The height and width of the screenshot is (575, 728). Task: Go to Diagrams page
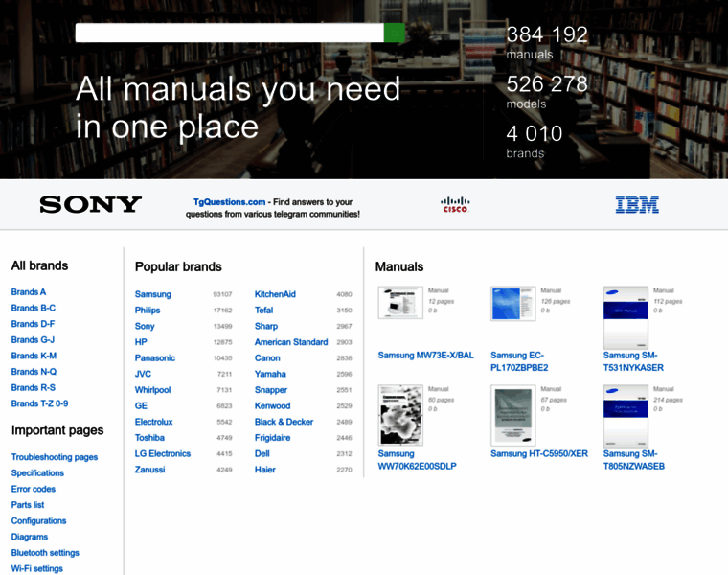coord(30,537)
